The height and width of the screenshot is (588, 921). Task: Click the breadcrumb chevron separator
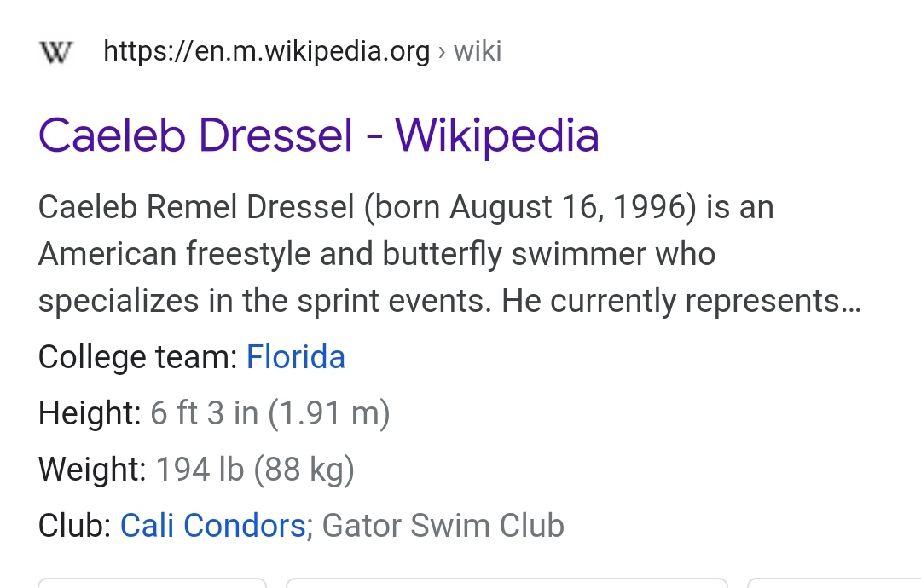(442, 52)
